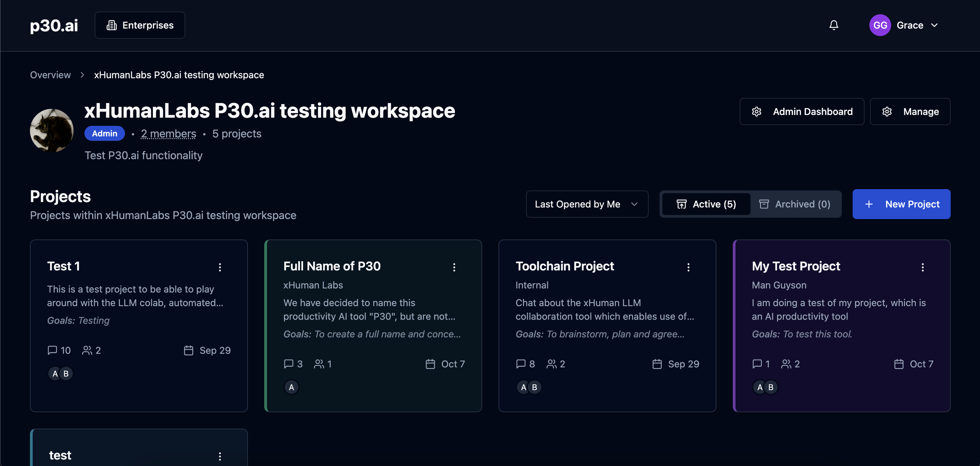Click the New Project button
Viewport: 980px width, 466px height.
tap(901, 204)
